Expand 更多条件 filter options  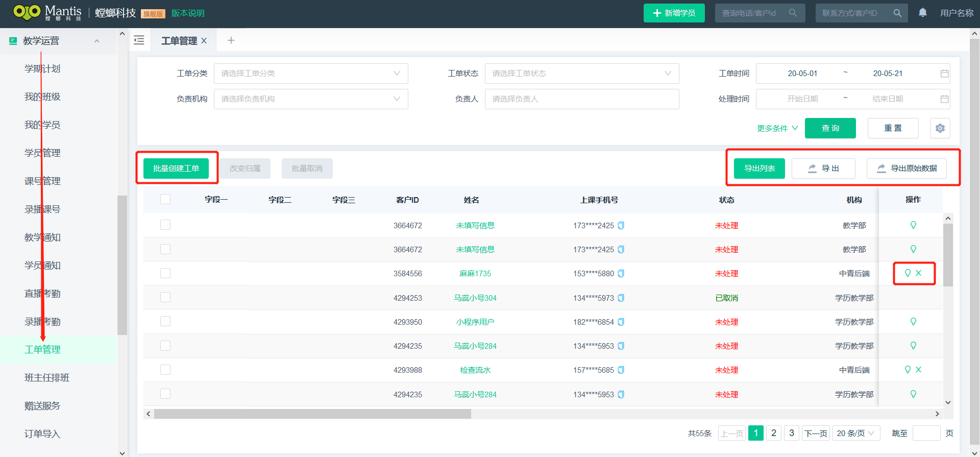777,129
